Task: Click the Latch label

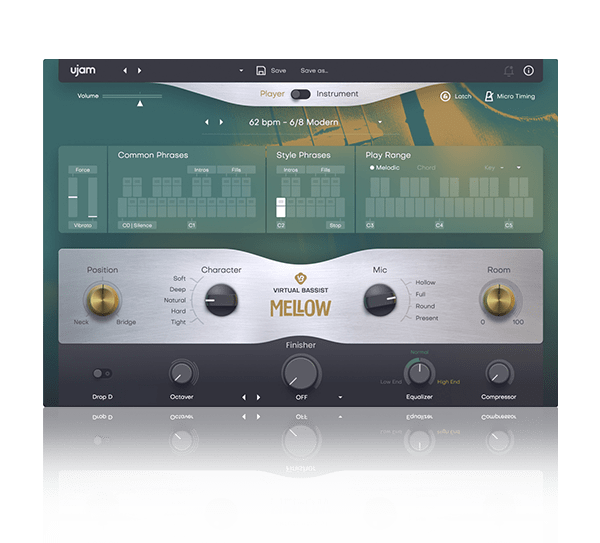Action: pos(463,96)
